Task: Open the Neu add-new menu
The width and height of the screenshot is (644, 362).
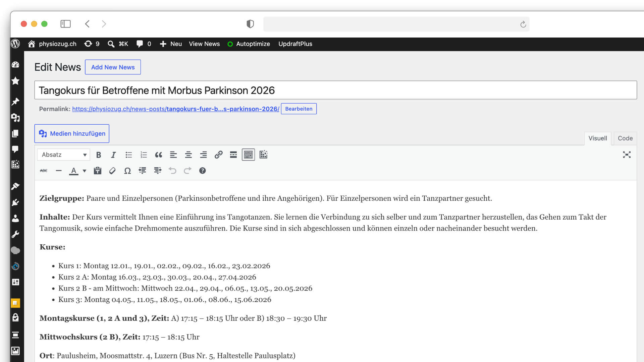Action: [171, 44]
